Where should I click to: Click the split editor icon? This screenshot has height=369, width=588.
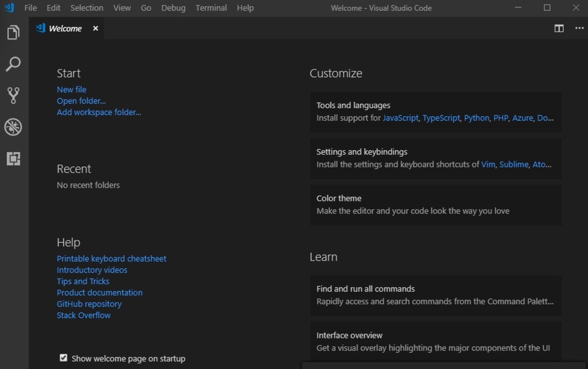coord(559,28)
